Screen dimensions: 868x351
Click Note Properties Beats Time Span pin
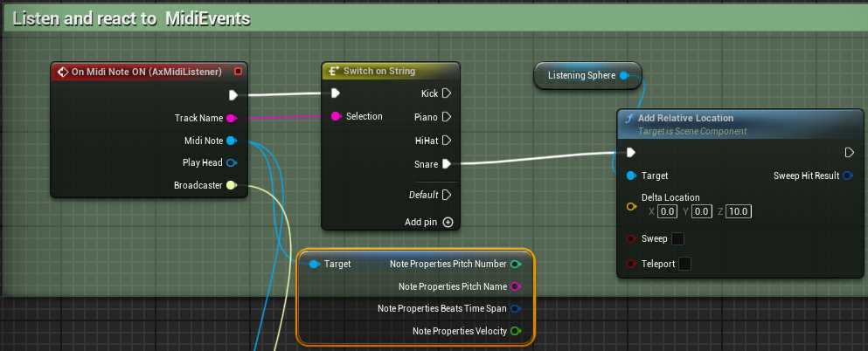click(516, 308)
